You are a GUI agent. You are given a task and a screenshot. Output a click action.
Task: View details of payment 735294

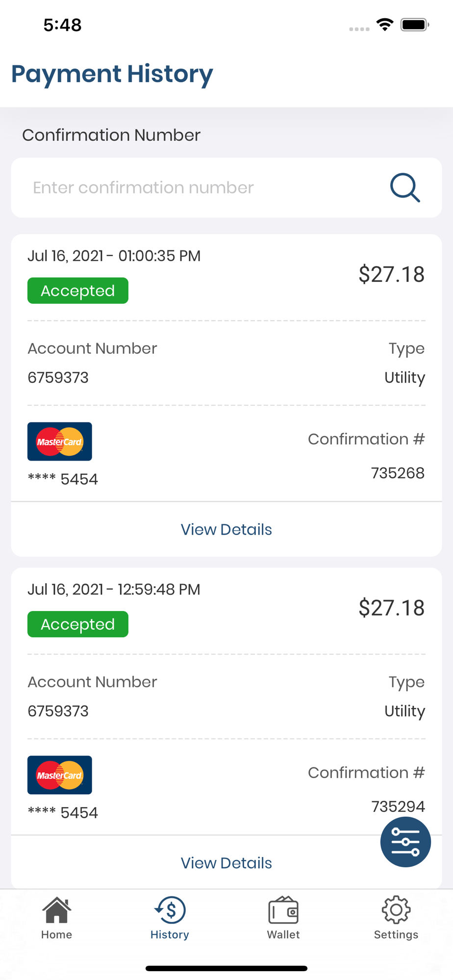[226, 863]
